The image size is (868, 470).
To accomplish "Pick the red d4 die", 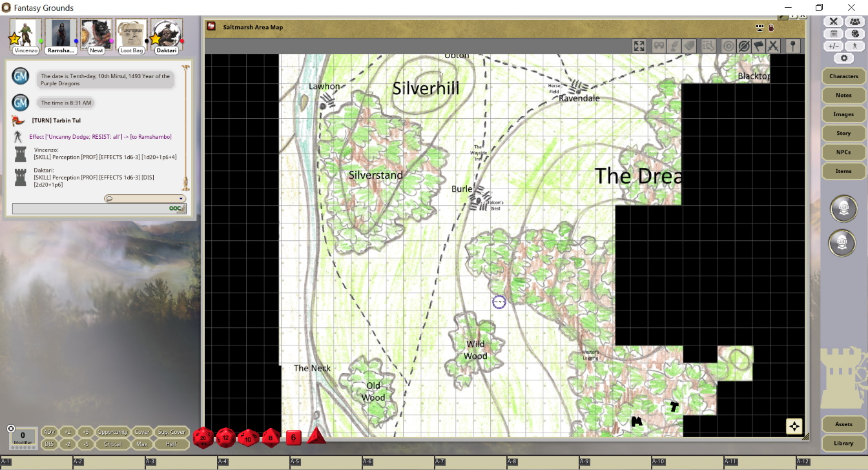I will [316, 436].
